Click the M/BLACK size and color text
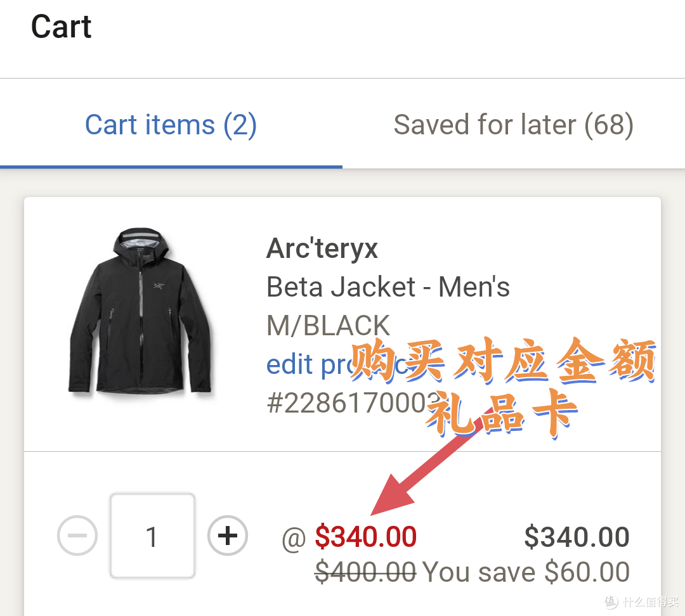Screen dimensions: 685x616 tap(328, 326)
